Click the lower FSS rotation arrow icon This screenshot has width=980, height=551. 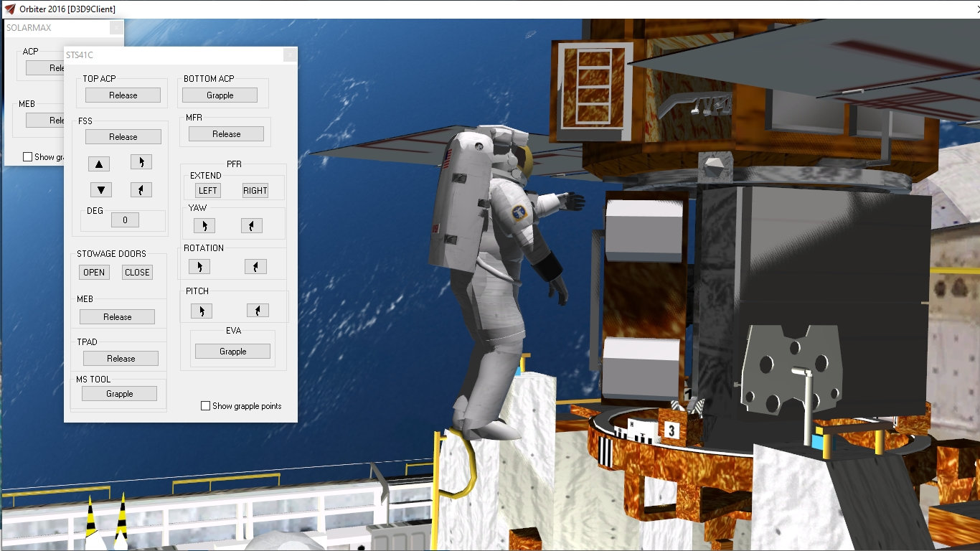(x=141, y=190)
